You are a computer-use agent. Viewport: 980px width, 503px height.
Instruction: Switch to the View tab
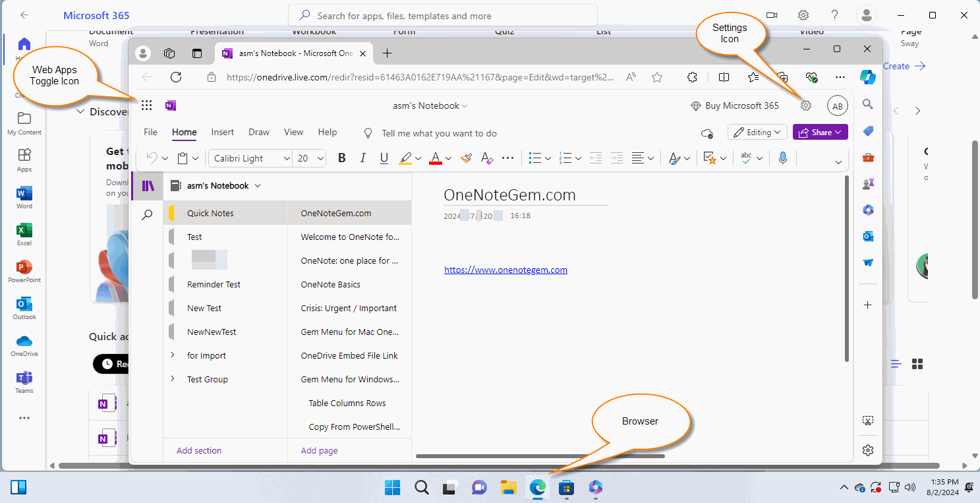294,132
